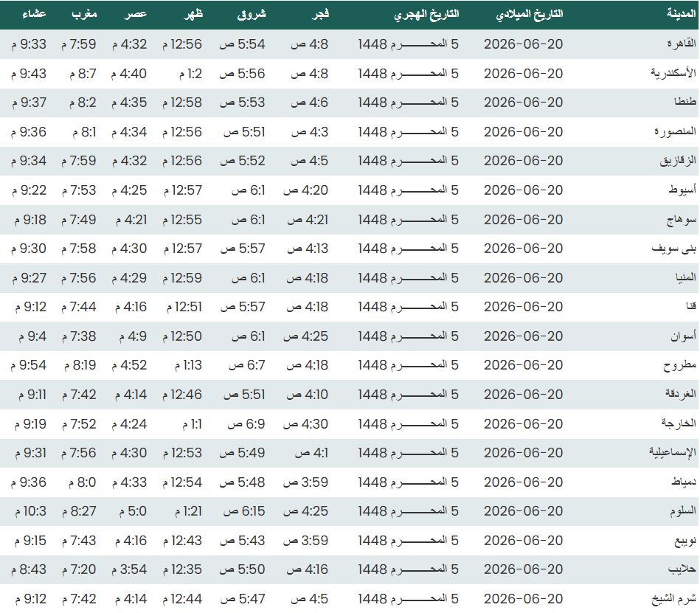This screenshot has height=613, width=700.
Task: Click Matrouh's Isha time 9:54 م
Action: coord(29,365)
